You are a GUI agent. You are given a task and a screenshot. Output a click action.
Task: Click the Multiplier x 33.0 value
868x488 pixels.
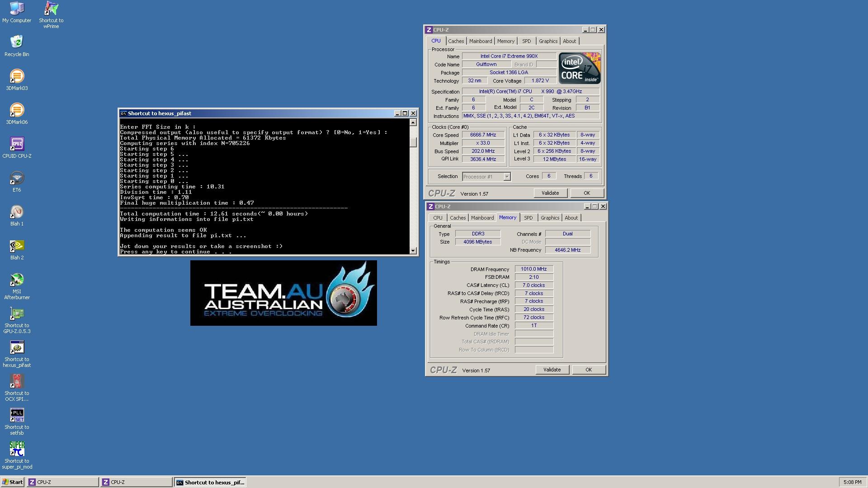tap(483, 143)
